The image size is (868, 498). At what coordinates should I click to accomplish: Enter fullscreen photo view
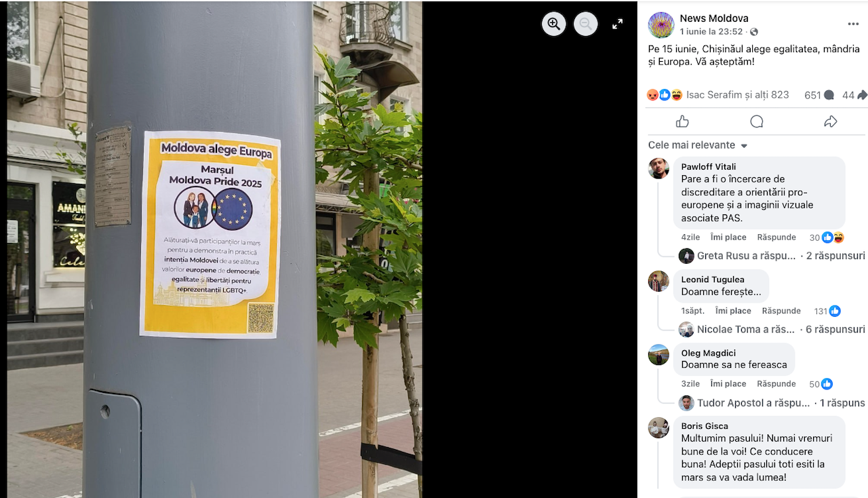617,24
